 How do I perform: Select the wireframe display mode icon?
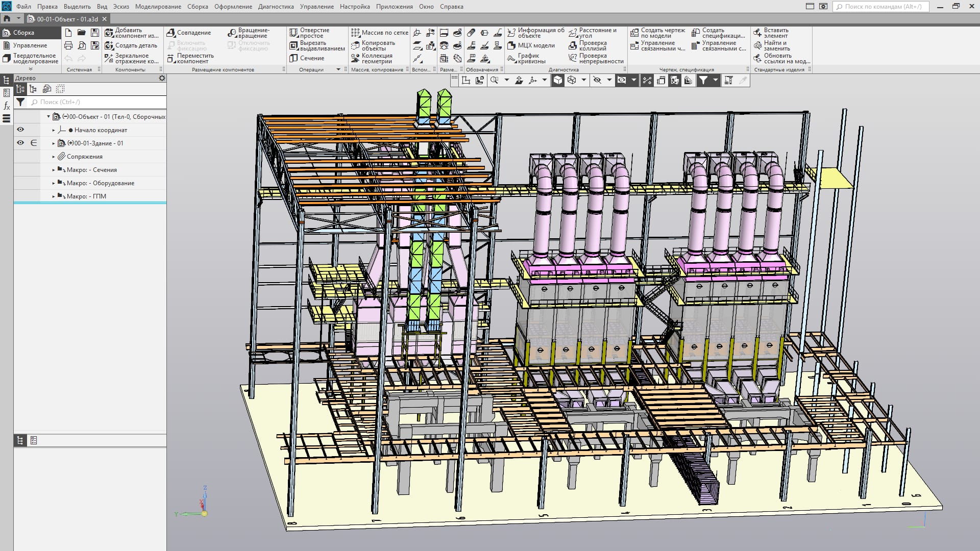572,80
